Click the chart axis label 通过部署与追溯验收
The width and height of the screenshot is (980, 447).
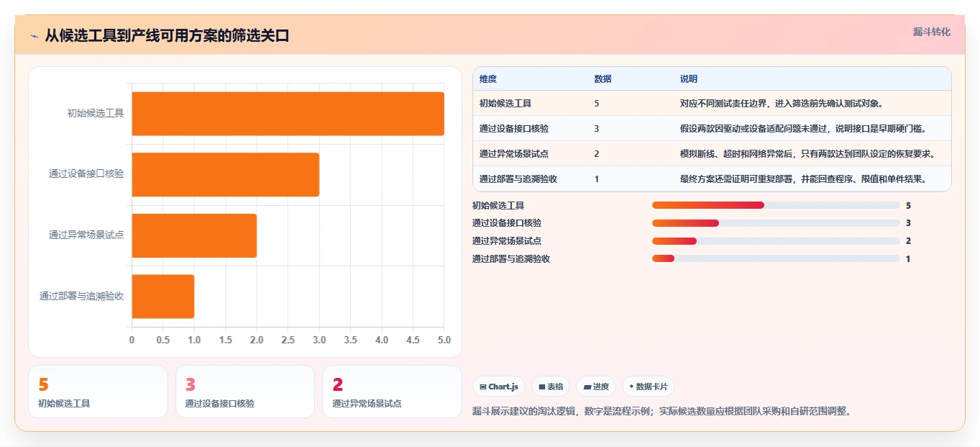tap(81, 296)
